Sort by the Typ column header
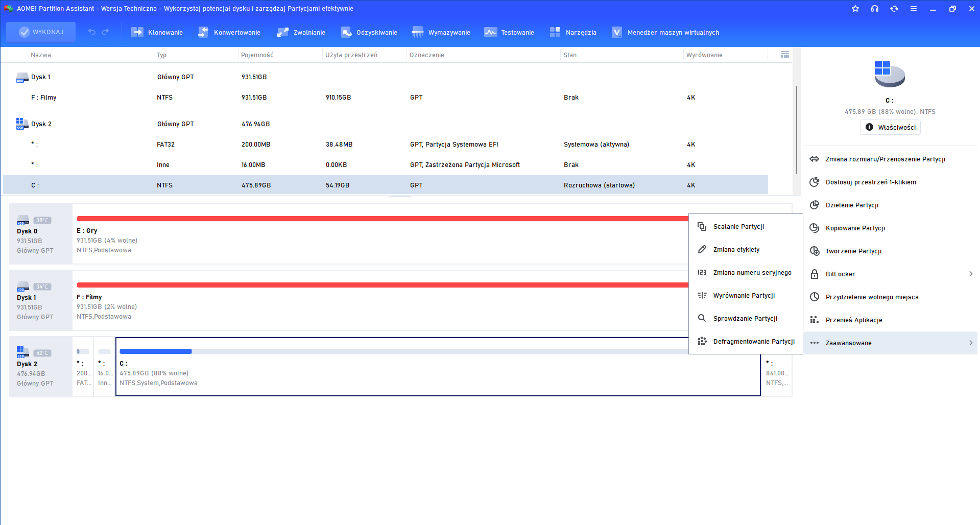Image resolution: width=980 pixels, height=525 pixels. point(161,55)
